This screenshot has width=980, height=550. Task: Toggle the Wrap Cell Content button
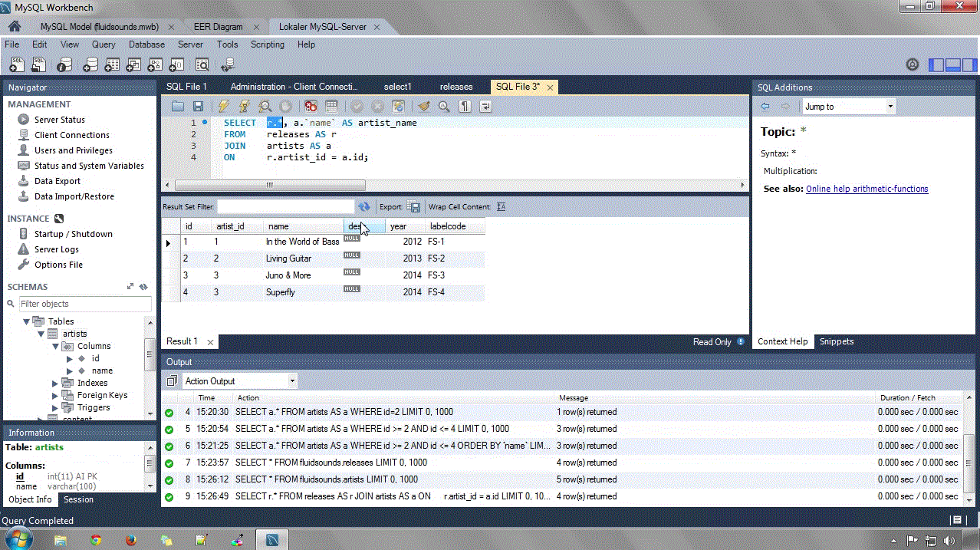point(501,207)
